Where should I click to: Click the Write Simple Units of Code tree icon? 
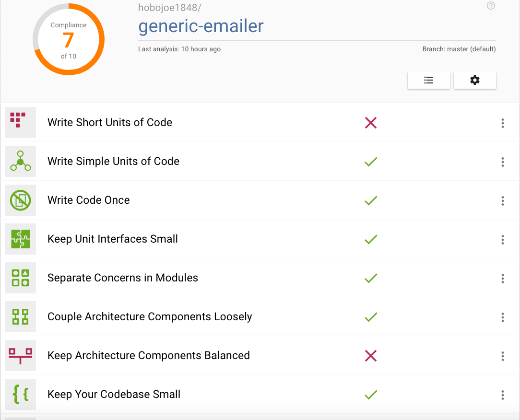[20, 162]
